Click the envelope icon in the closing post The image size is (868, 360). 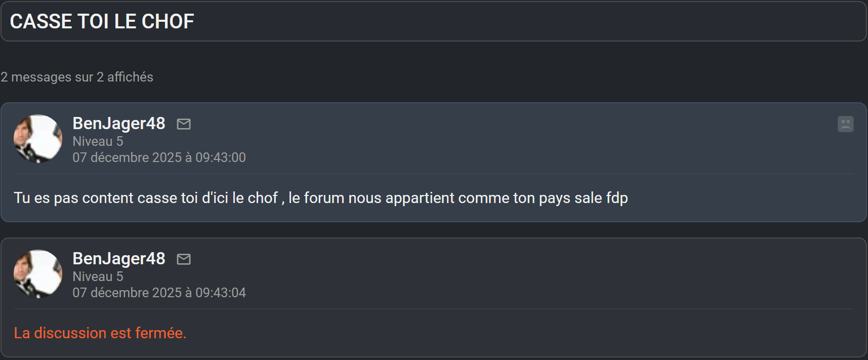click(x=184, y=259)
